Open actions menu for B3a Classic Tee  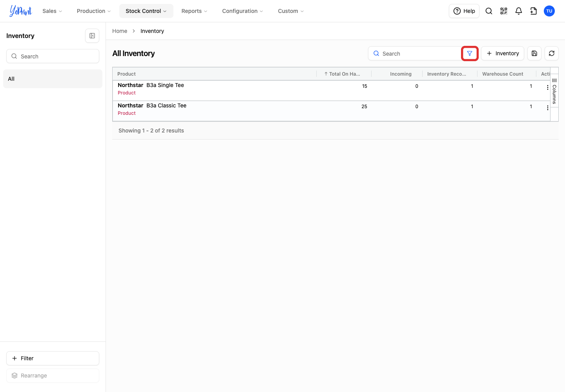pos(548,108)
